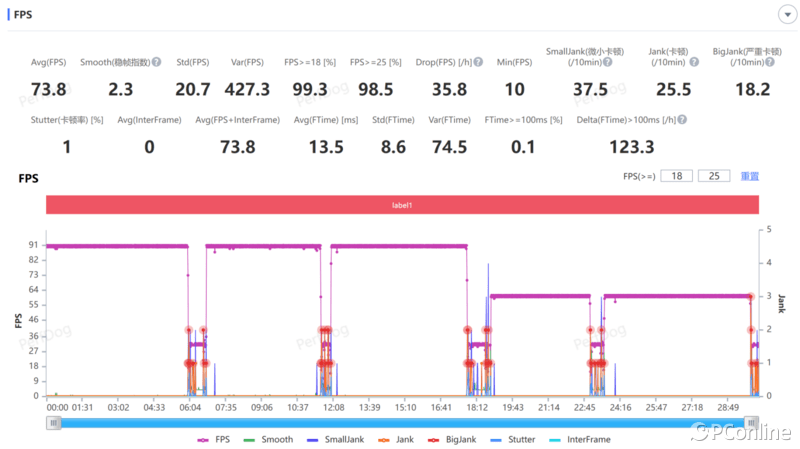The image size is (800, 449).
Task: Click help icon beside Smooth(稳帧指数)
Action: click(x=157, y=62)
